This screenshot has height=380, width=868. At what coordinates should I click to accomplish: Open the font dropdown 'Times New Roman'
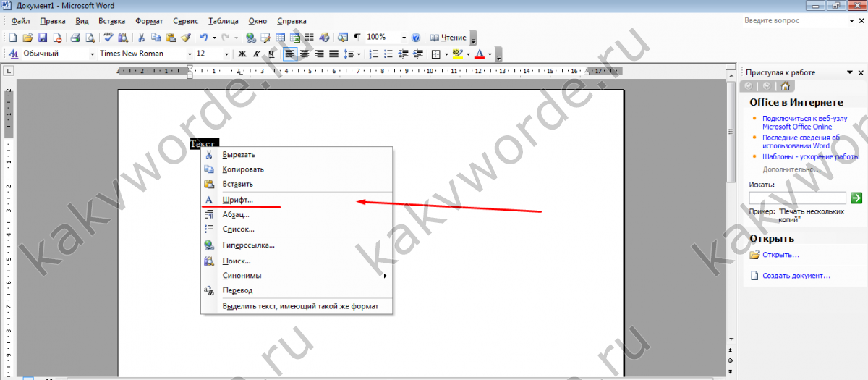(190, 54)
